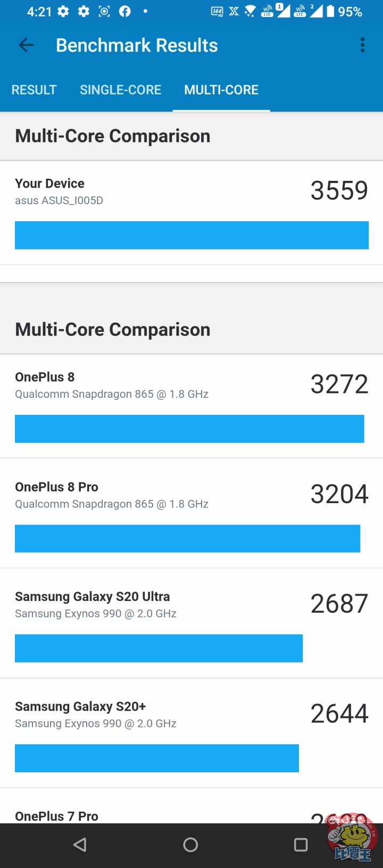This screenshot has height=868, width=383.
Task: Switch to the SINGLE-CORE tab
Action: click(120, 90)
